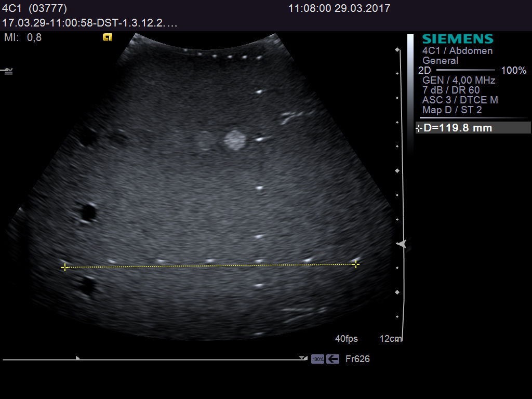
Task: Open the 4C1 / Abdomen preset selector
Action: click(457, 50)
